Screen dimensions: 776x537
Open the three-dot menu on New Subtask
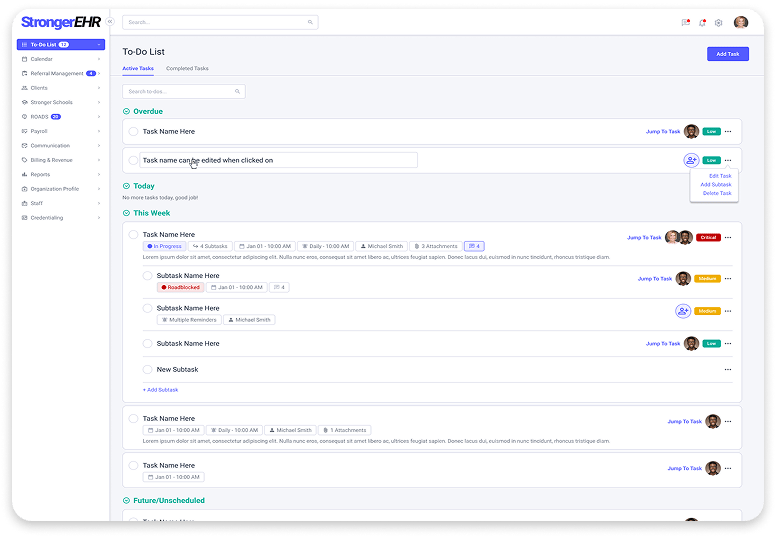[727, 369]
